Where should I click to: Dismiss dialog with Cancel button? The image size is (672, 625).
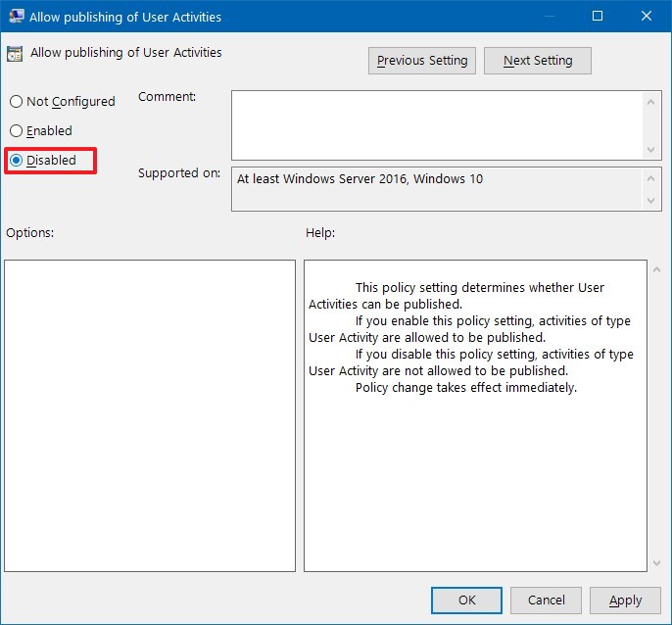click(546, 601)
